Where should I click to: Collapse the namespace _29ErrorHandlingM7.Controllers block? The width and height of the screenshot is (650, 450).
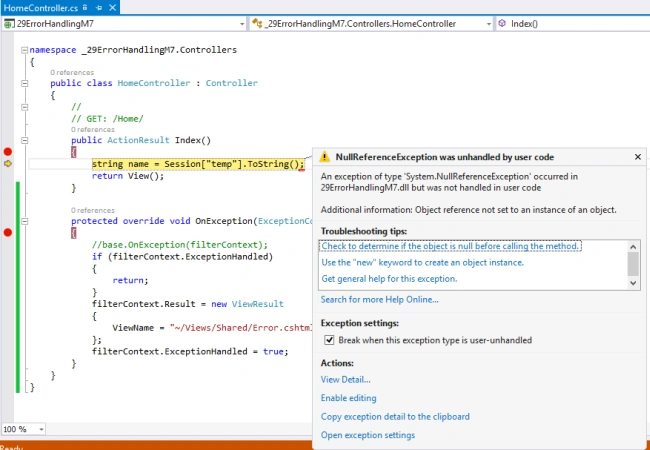[24, 50]
